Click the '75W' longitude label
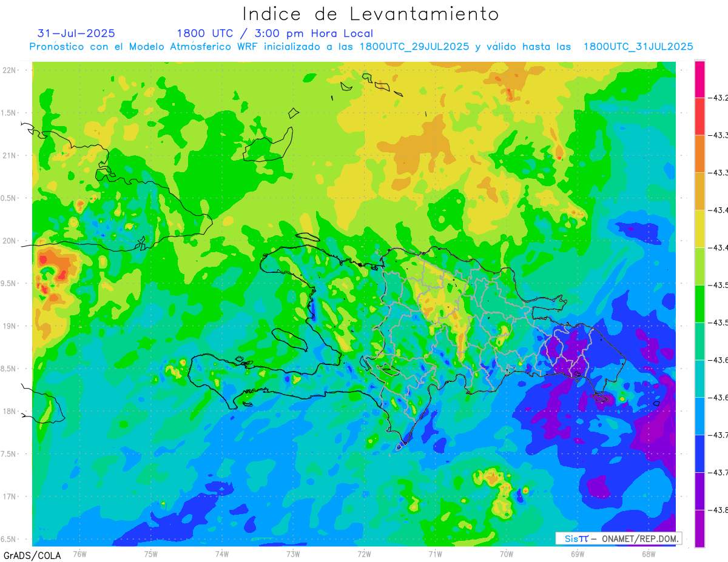728x562 pixels. coord(151,554)
